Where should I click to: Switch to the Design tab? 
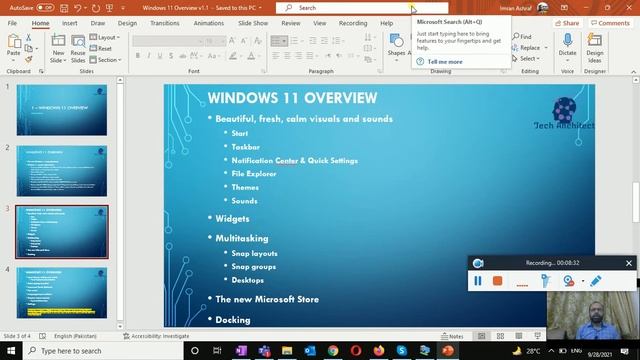pyautogui.click(x=127, y=23)
